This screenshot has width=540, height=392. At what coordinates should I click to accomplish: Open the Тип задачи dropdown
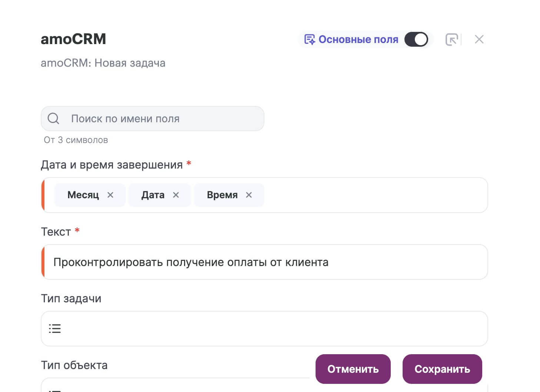point(264,329)
